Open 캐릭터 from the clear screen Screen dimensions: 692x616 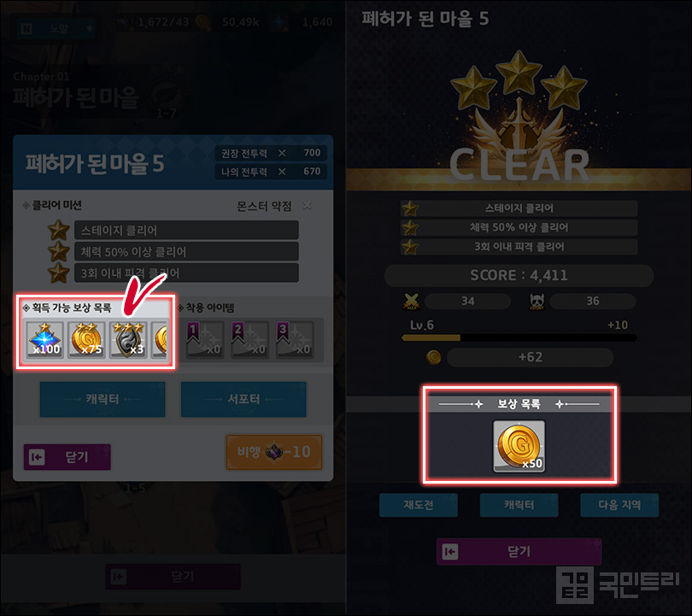click(519, 505)
